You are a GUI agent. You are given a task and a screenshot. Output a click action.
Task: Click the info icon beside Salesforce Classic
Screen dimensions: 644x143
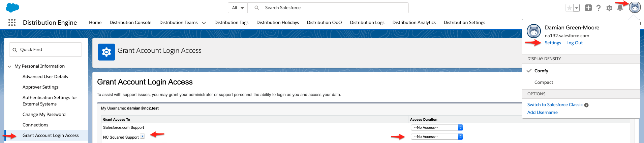click(586, 105)
